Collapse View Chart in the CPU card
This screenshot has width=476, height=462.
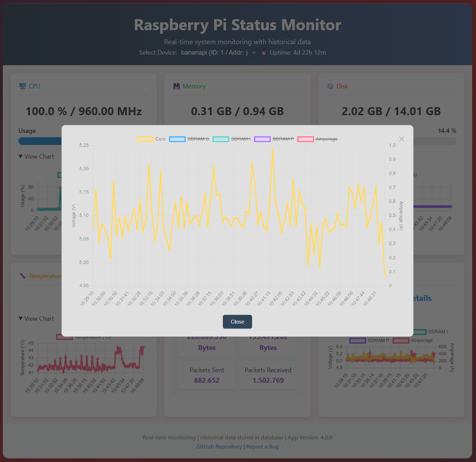click(x=36, y=156)
